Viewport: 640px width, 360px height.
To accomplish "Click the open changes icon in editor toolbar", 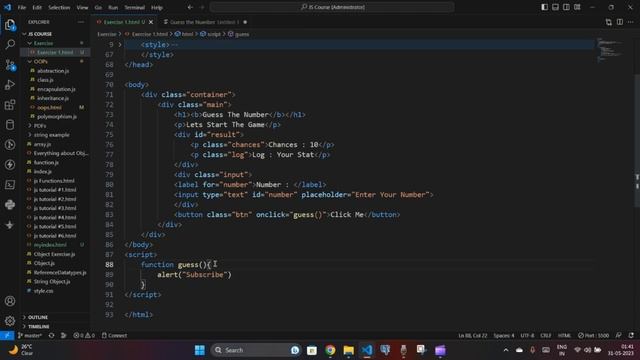I will (x=609, y=22).
